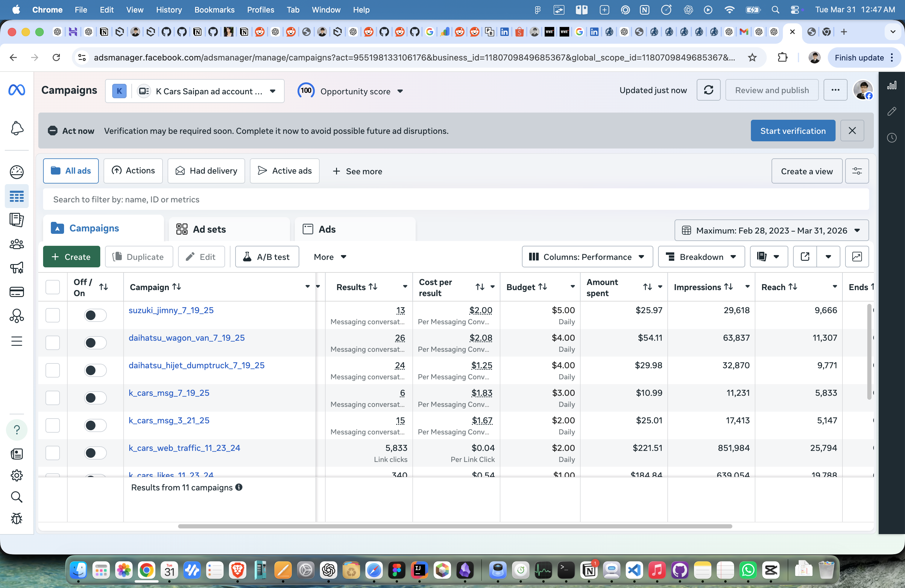Click the Start verification button
The width and height of the screenshot is (905, 588).
[x=792, y=131]
